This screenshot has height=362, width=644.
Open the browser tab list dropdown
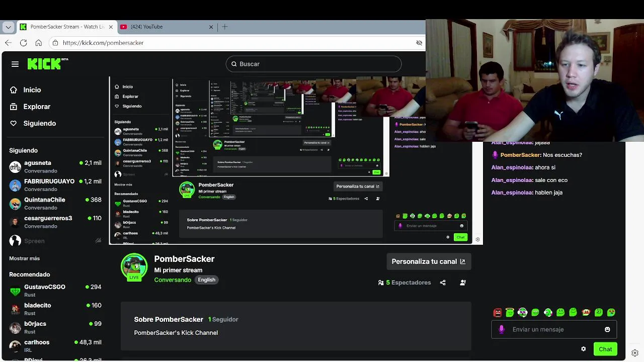pyautogui.click(x=8, y=27)
